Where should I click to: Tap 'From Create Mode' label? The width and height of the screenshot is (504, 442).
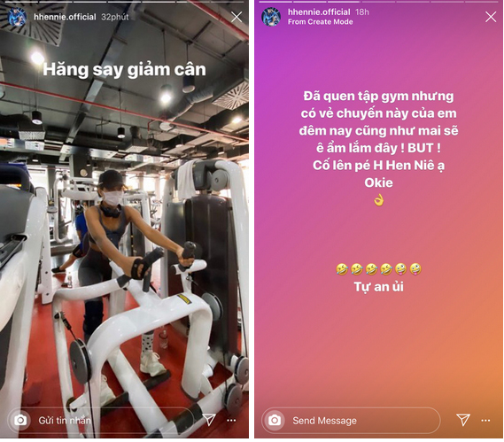pyautogui.click(x=320, y=22)
